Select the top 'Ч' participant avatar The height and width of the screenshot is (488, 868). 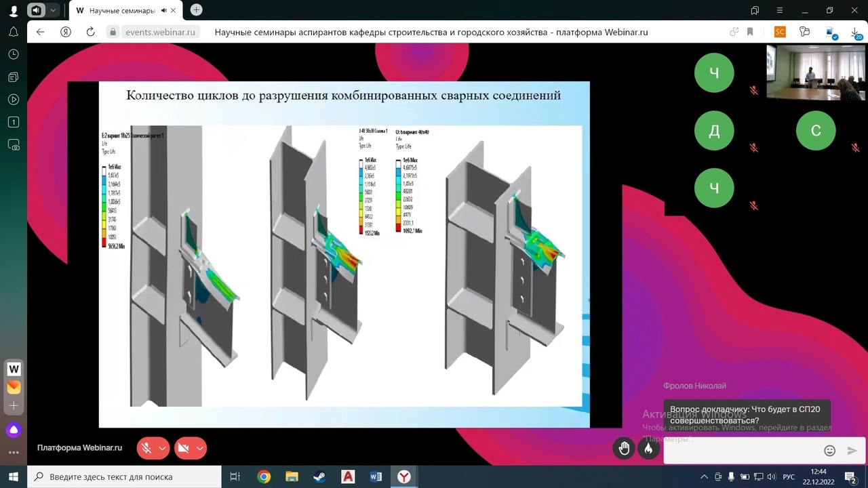[714, 73]
